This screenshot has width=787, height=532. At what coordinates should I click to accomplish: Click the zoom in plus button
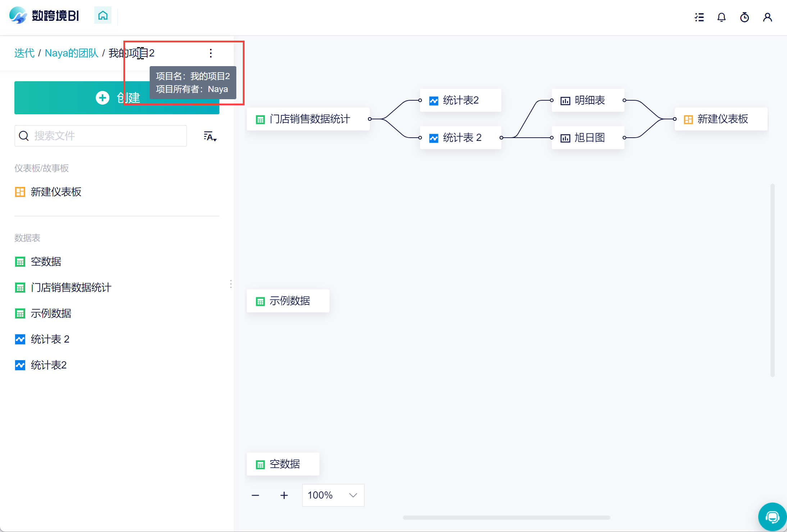coord(284,495)
